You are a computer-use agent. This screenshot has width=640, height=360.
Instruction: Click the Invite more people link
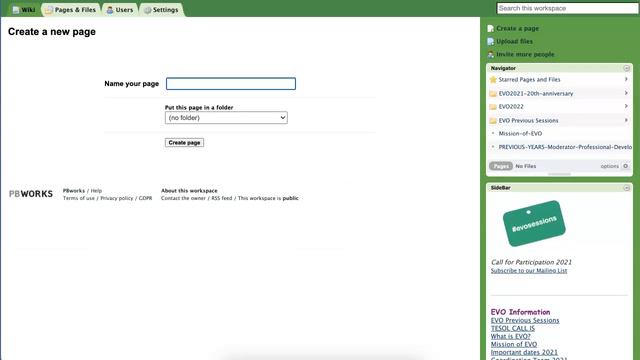[x=525, y=54]
